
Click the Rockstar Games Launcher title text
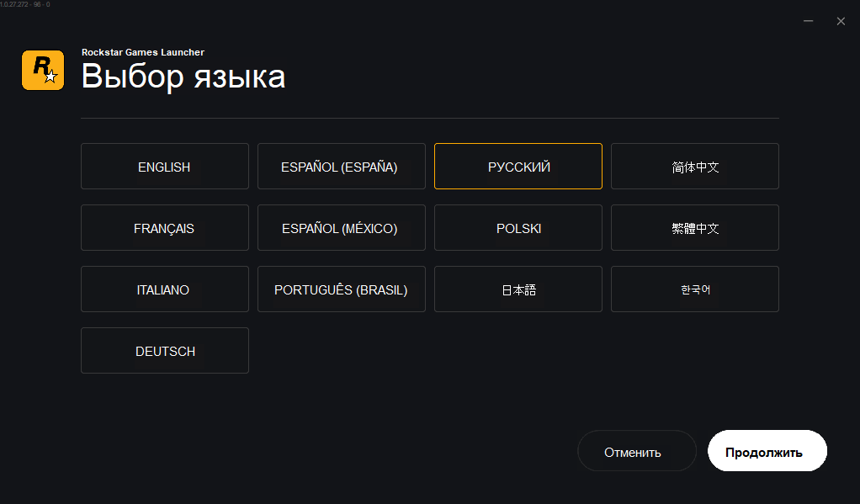(x=142, y=52)
